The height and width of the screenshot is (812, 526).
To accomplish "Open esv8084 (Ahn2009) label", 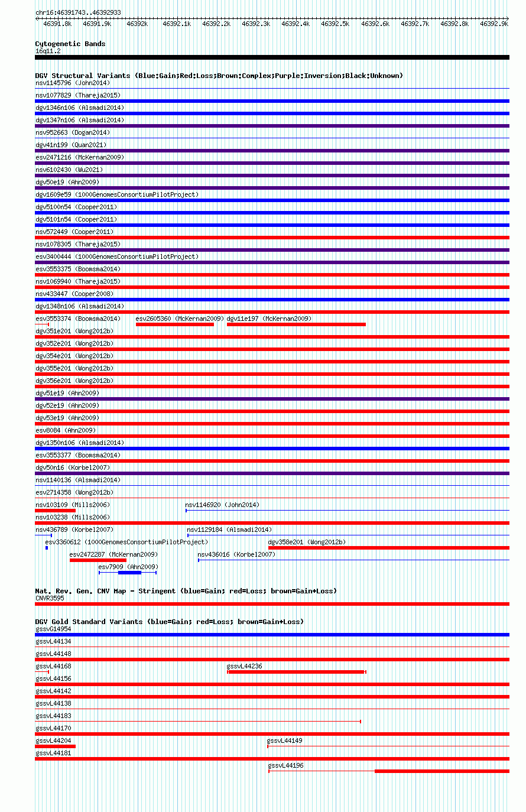I will 66,430.
